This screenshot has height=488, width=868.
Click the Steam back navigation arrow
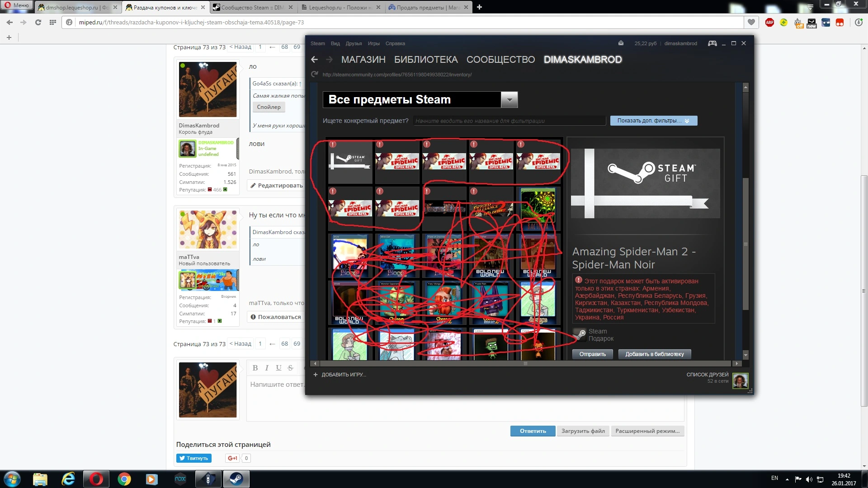coord(315,60)
